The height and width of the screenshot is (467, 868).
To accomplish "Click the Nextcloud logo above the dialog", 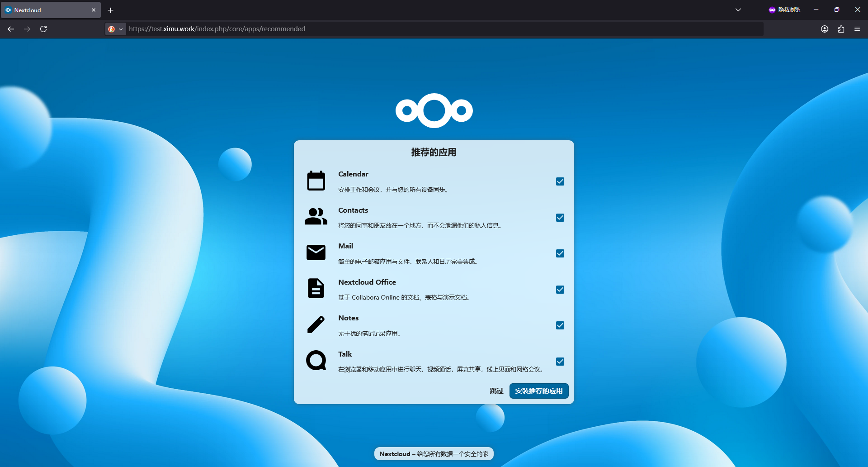I will [434, 111].
